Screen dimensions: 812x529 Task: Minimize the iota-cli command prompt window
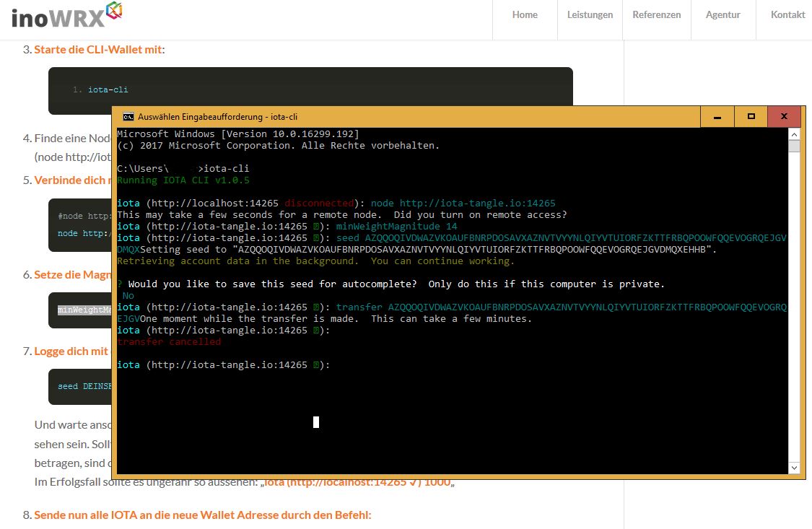[x=717, y=117]
